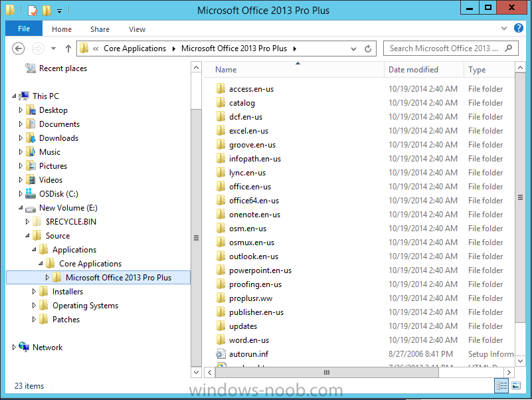532x400 pixels.
Task: Refresh the current folder view
Action: (x=368, y=49)
